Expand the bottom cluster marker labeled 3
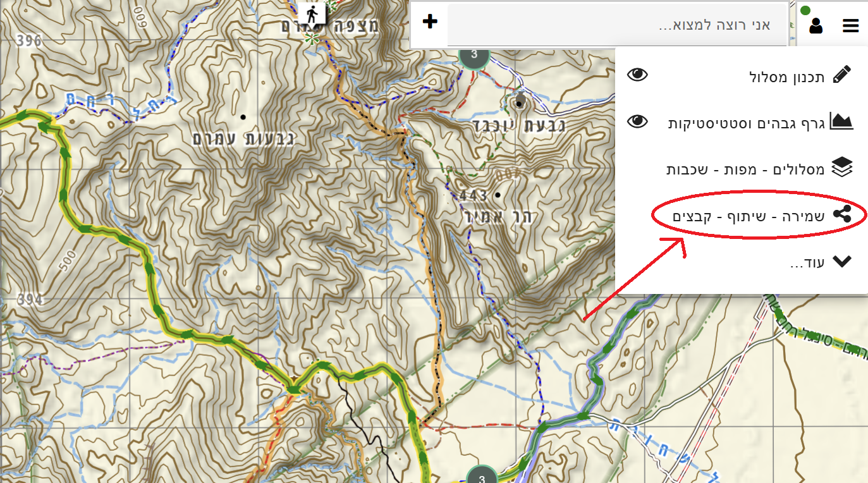The width and height of the screenshot is (868, 483). click(482, 476)
